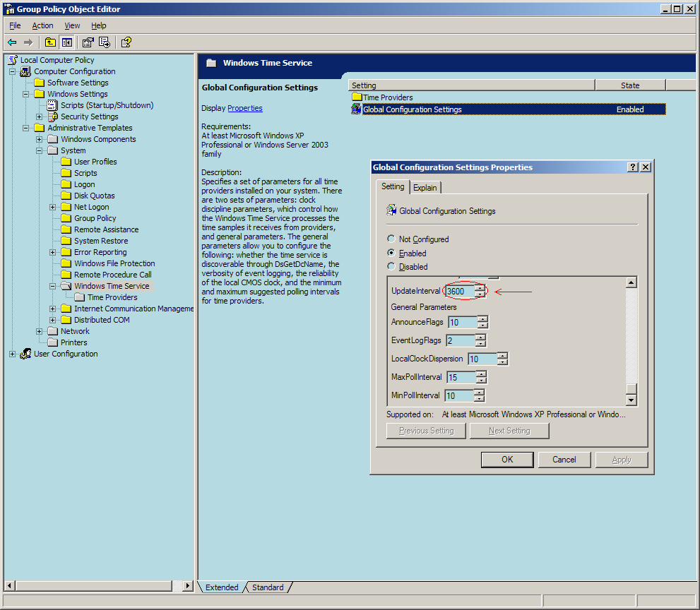The height and width of the screenshot is (610, 700).
Task: Select the Disabled radio button
Action: [x=391, y=266]
